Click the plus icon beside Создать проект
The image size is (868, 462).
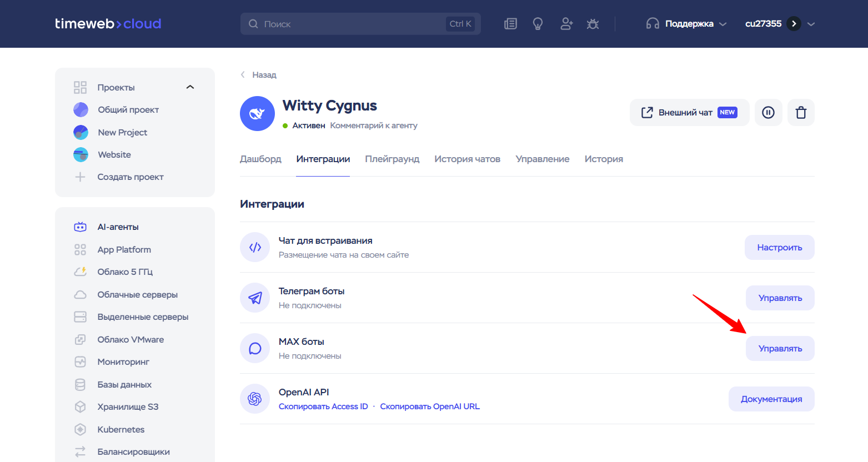(80, 177)
